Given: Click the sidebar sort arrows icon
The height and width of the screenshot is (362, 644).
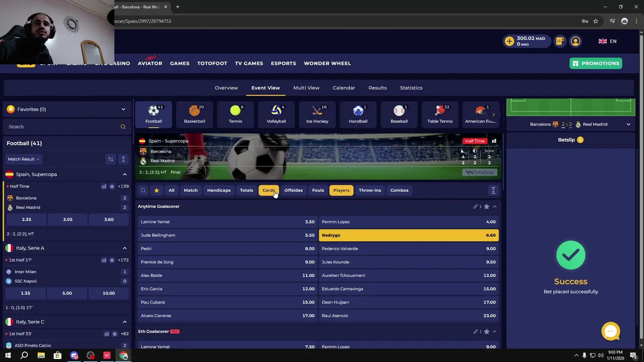Looking at the screenshot, I should click(x=110, y=159).
